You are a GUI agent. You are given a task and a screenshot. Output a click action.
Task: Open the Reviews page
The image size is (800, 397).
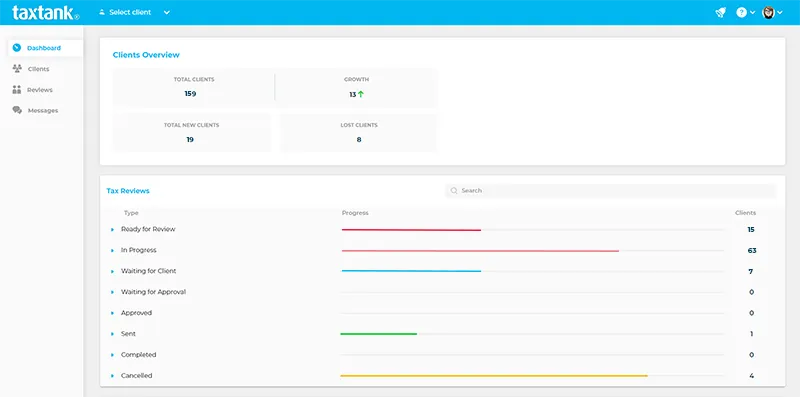click(x=40, y=90)
